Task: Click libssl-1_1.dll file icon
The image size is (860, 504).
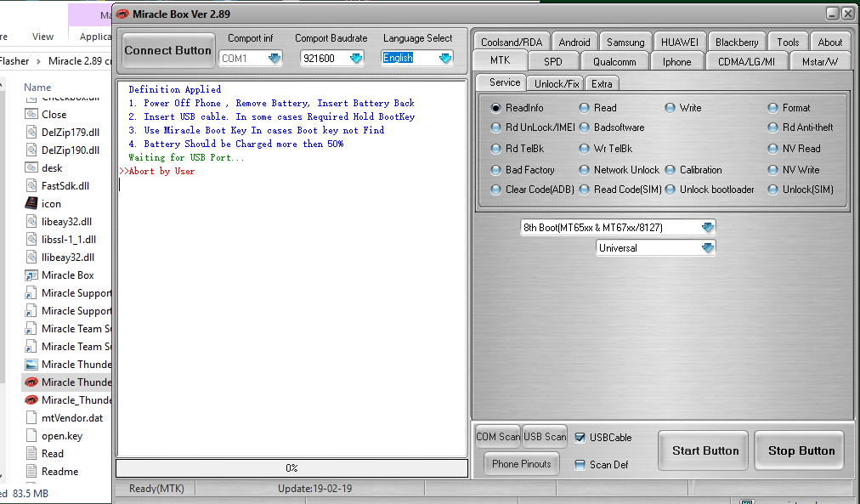Action: point(31,240)
